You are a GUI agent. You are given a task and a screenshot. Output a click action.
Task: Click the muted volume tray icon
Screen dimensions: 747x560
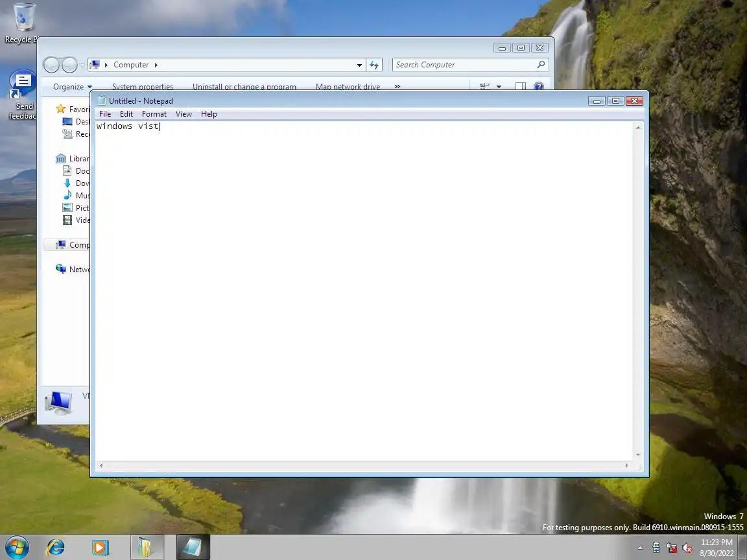(x=687, y=548)
